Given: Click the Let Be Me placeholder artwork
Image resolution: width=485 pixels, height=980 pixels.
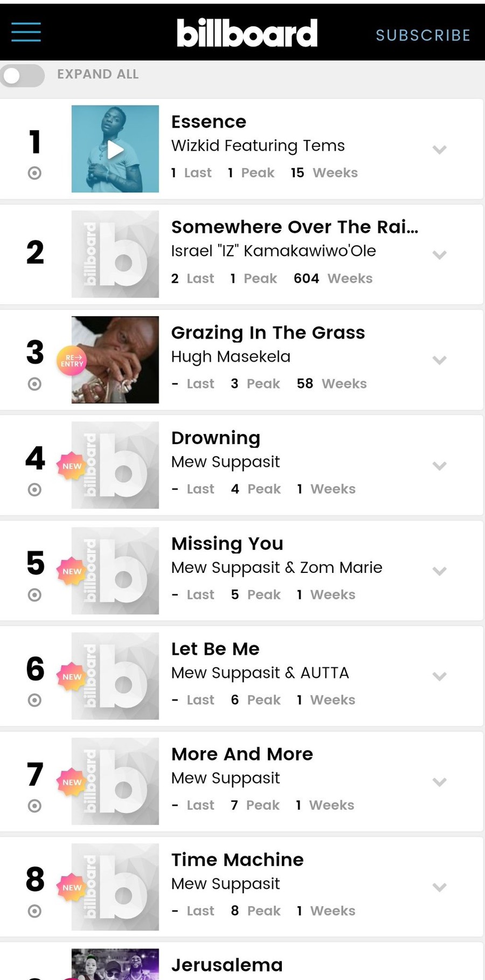Looking at the screenshot, I should click(x=115, y=676).
